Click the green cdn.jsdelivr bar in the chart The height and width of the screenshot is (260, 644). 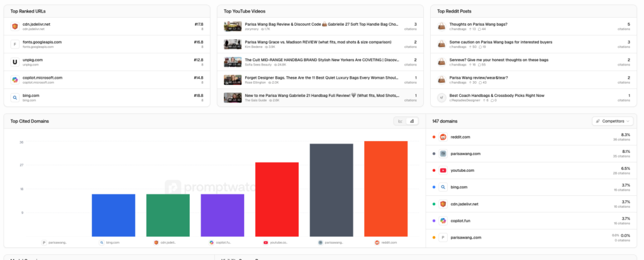coord(168,215)
